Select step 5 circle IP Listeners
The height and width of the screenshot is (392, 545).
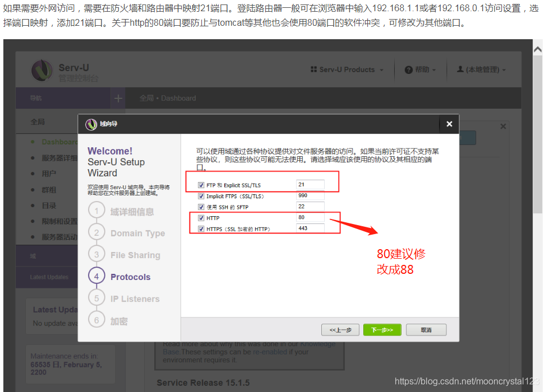96,298
